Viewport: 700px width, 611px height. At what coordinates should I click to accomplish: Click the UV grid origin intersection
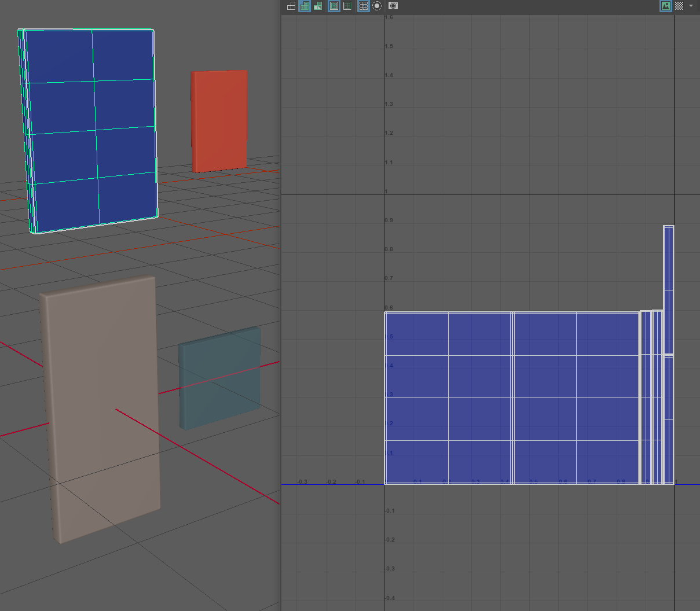tap(384, 484)
